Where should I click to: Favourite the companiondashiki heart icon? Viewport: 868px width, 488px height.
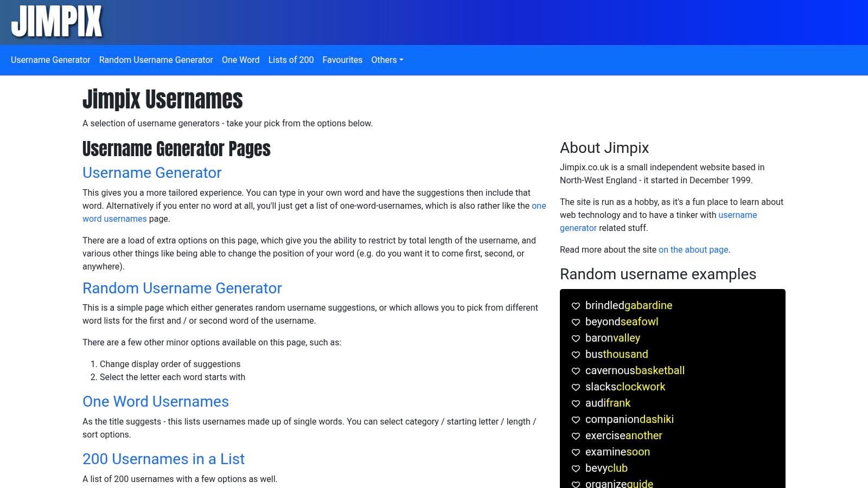(x=576, y=420)
